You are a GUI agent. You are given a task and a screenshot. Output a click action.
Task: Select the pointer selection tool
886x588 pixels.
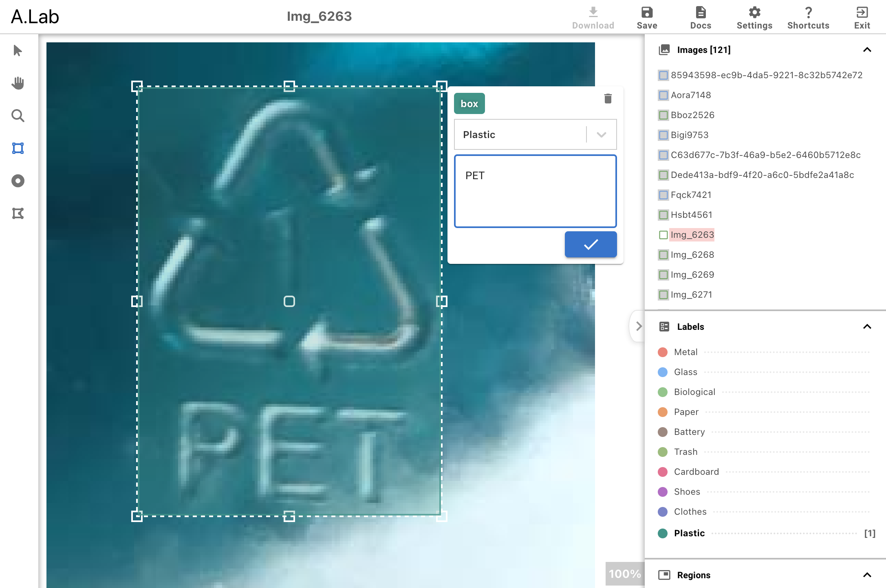point(18,50)
